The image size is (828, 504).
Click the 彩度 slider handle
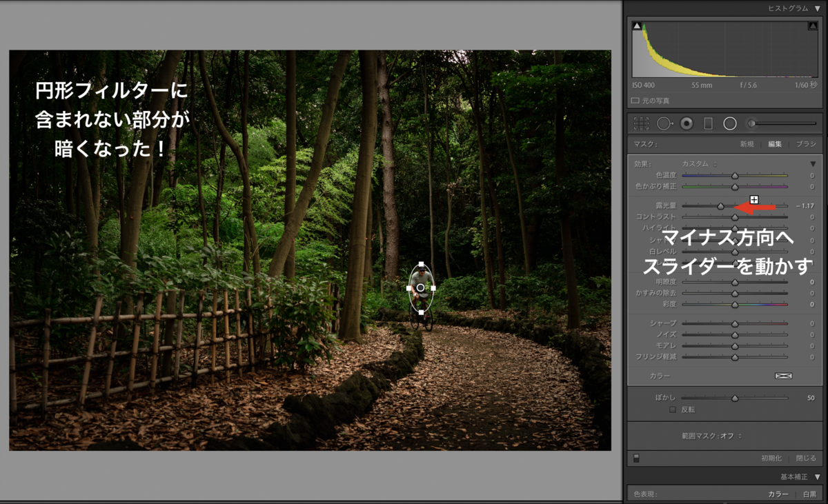pos(735,305)
